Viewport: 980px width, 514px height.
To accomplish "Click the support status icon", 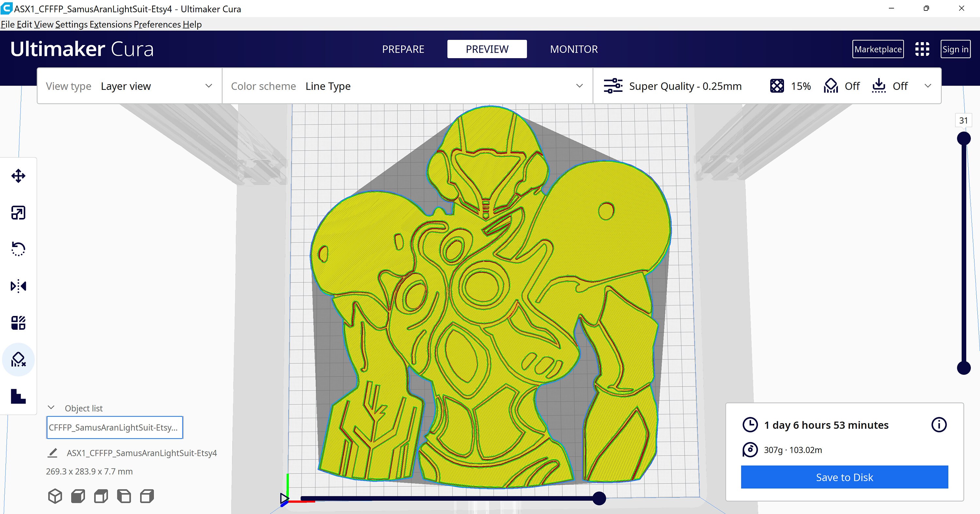I will [x=831, y=86].
